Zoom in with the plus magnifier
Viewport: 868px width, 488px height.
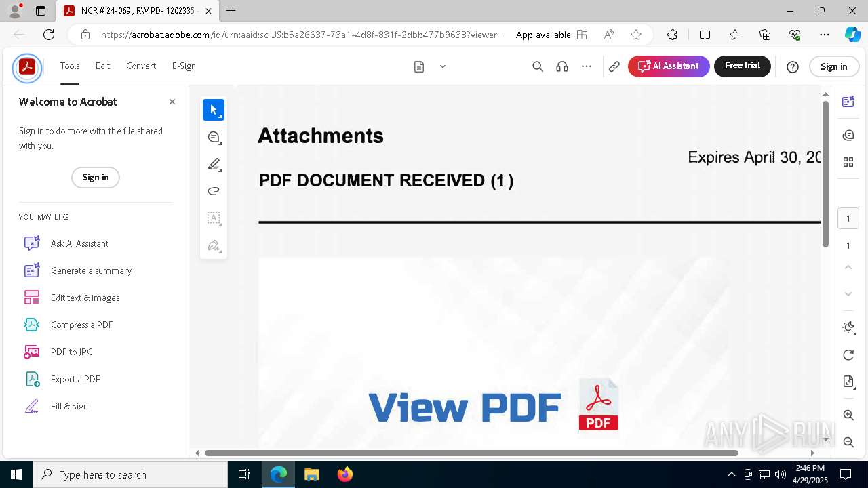click(x=848, y=415)
